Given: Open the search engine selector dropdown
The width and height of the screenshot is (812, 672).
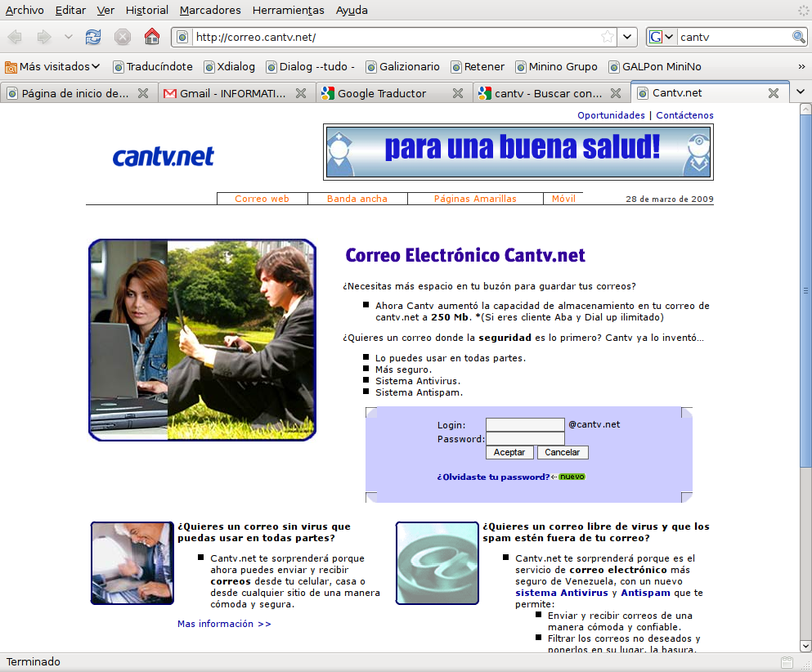Looking at the screenshot, I should pos(662,37).
